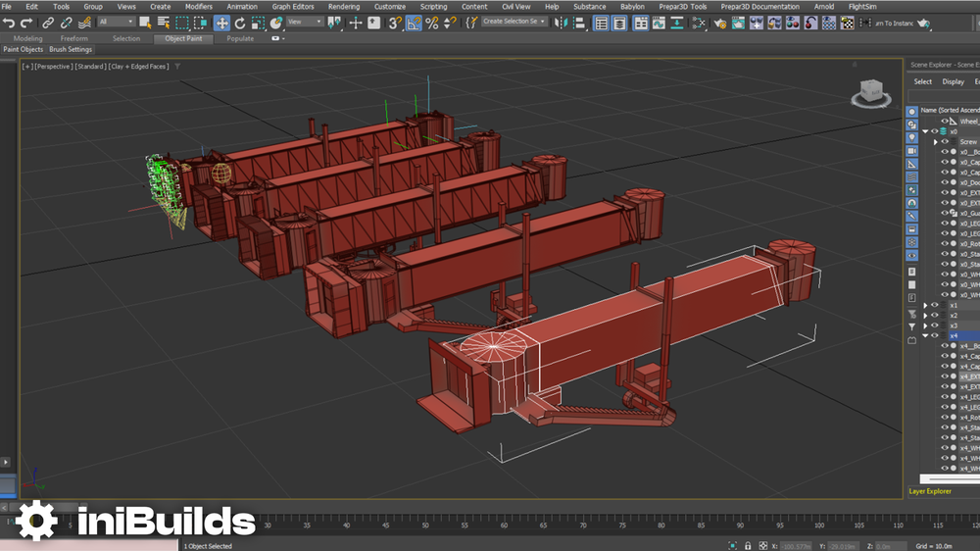Open the reference coordinate 'View' dropdown
Image resolution: width=980 pixels, height=551 pixels.
304,22
